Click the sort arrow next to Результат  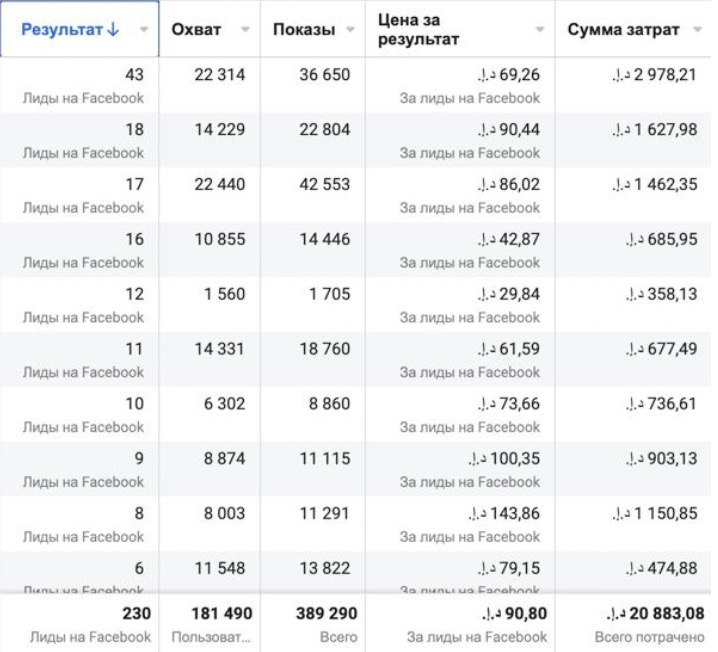tap(113, 30)
